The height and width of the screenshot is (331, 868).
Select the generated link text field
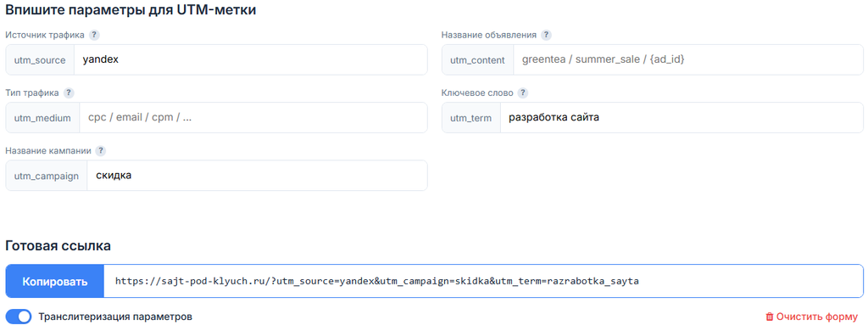pos(483,282)
